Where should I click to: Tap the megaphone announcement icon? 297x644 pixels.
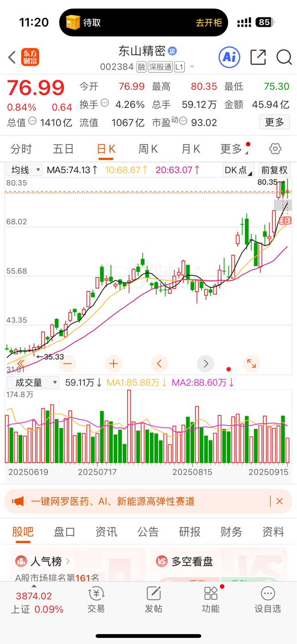point(18,501)
